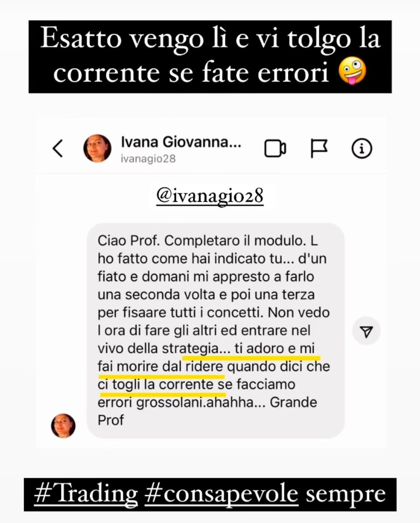Tap the back arrow in the chat header

(x=58, y=148)
